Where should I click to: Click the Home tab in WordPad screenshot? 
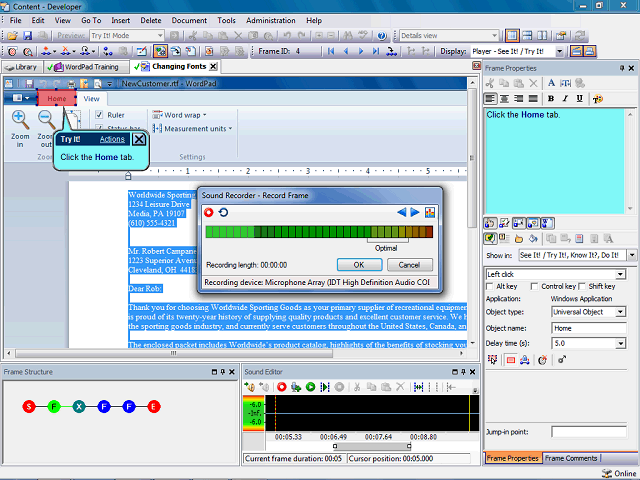coord(57,99)
